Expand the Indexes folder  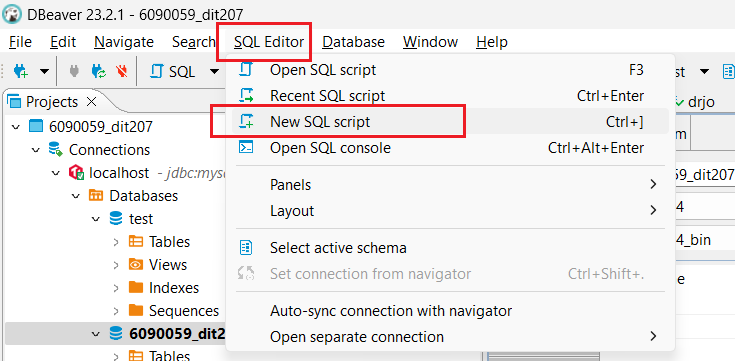tap(116, 287)
